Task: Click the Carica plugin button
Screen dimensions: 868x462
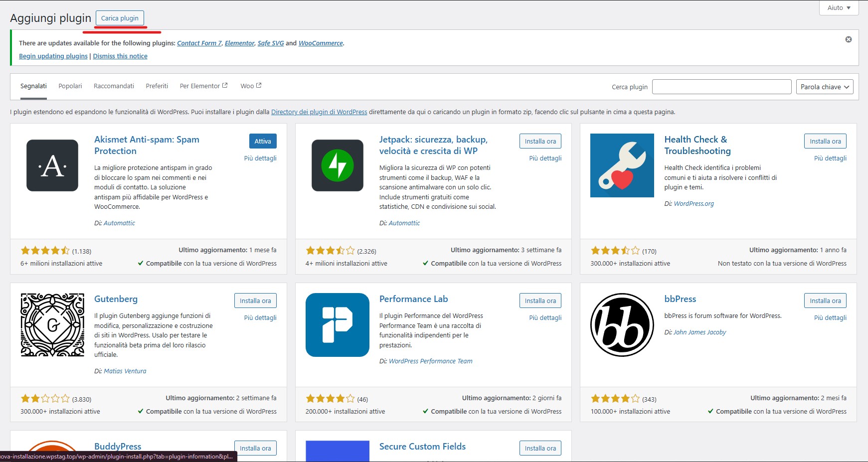Action: [120, 18]
